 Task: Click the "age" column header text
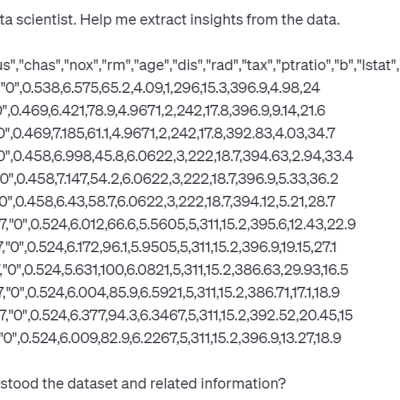(x=151, y=66)
